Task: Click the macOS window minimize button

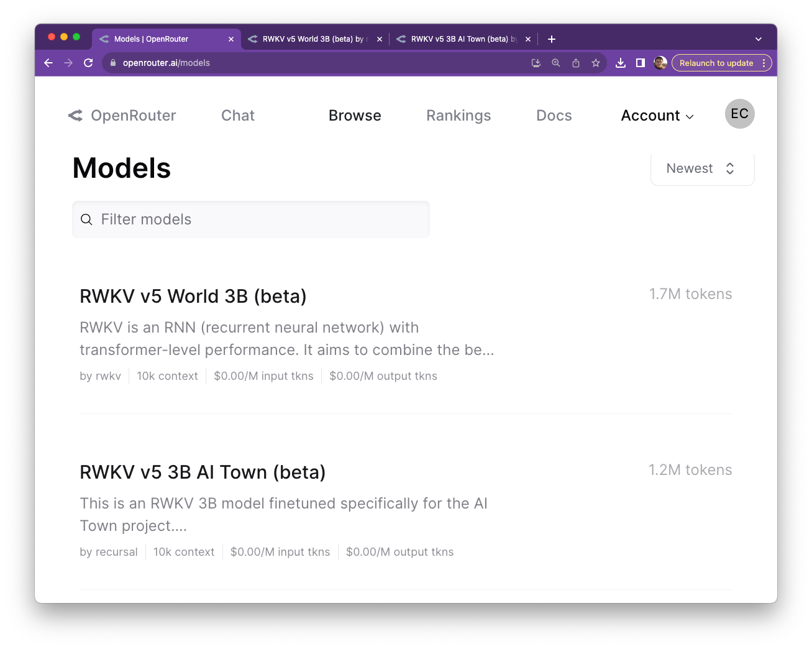Action: [x=63, y=37]
